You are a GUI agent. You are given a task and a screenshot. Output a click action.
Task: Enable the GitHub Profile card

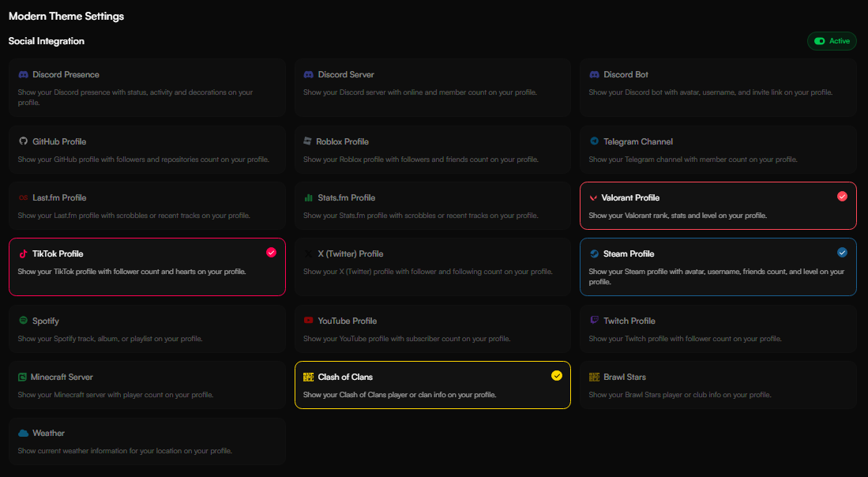pyautogui.click(x=147, y=149)
